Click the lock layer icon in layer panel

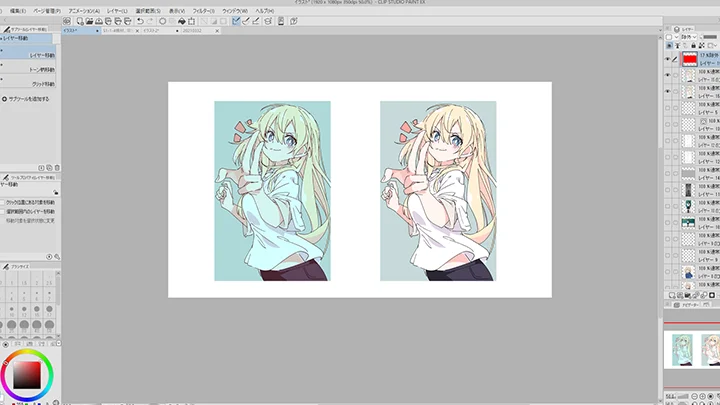(693, 45)
